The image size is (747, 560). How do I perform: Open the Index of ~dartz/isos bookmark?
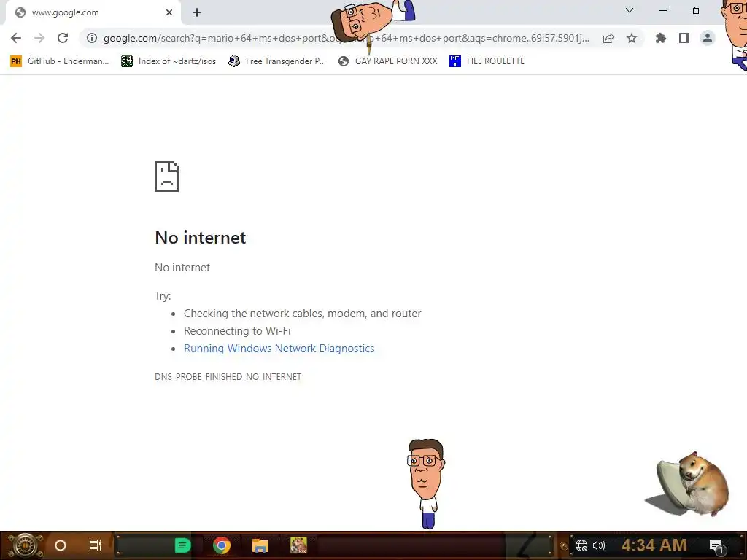(x=169, y=61)
